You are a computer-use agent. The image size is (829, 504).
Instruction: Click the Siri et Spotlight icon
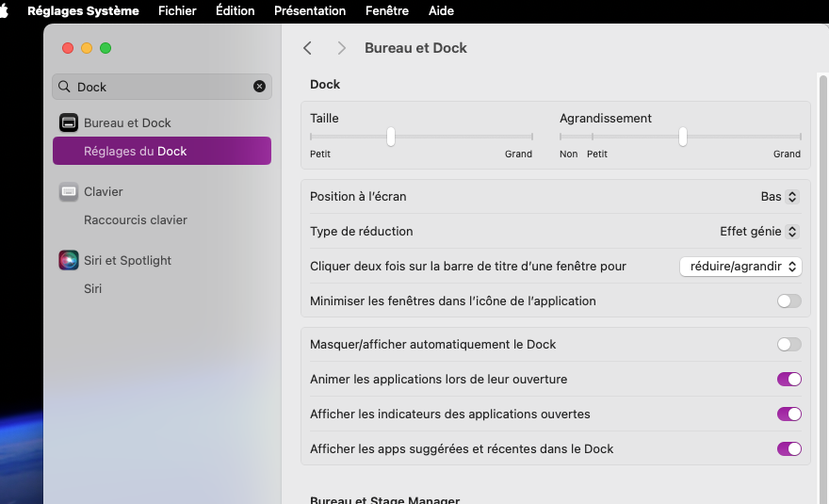(x=69, y=260)
